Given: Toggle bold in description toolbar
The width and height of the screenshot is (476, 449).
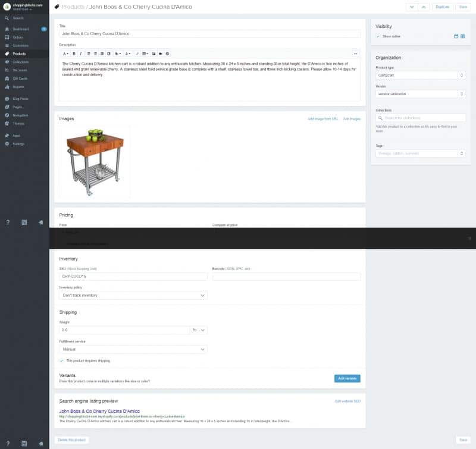Looking at the screenshot, I should pyautogui.click(x=74, y=54).
